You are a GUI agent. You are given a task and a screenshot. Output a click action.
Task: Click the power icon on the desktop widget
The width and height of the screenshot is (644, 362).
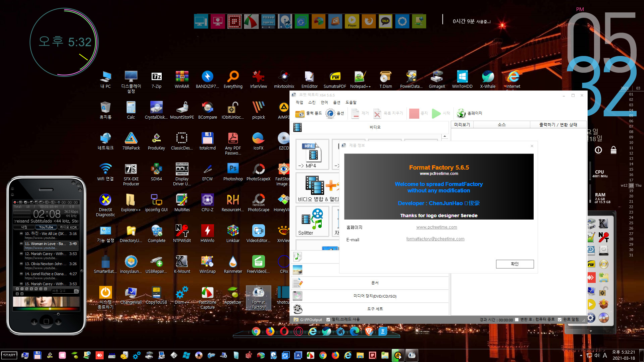pyautogui.click(x=598, y=150)
